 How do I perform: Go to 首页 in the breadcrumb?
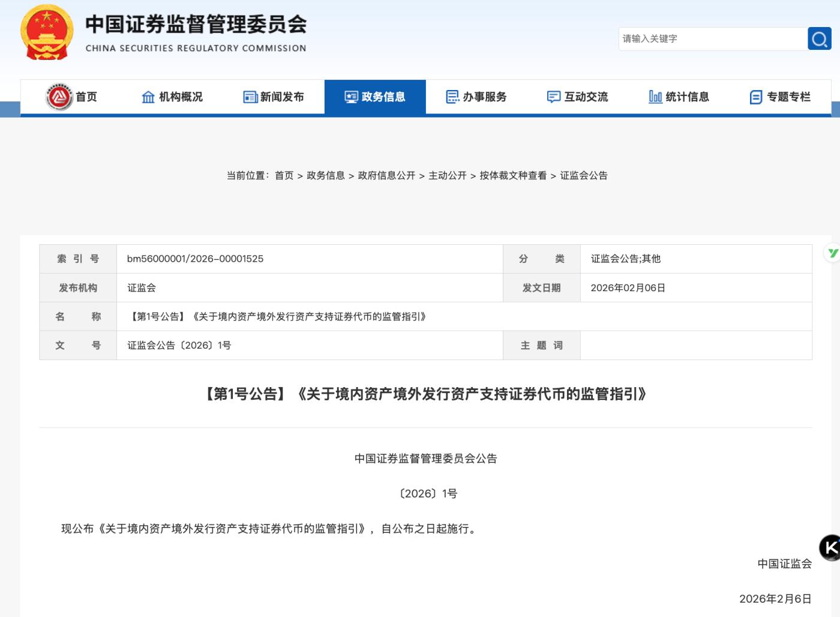284,176
